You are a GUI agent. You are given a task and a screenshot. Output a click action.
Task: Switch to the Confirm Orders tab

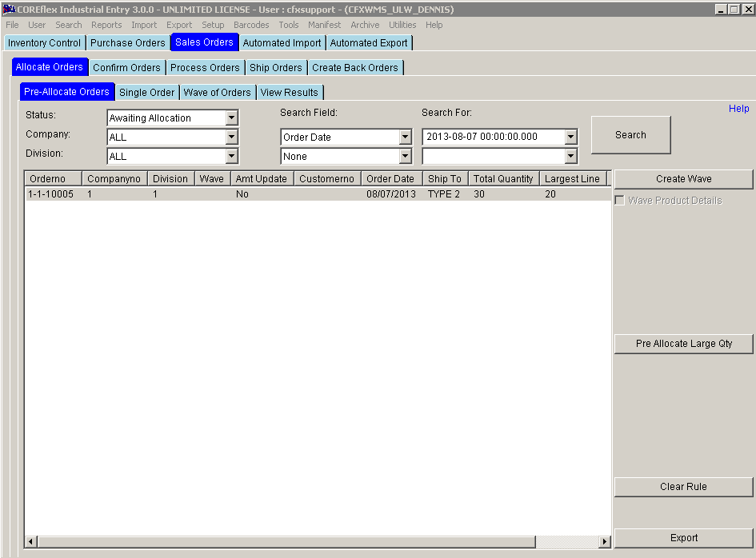click(127, 67)
